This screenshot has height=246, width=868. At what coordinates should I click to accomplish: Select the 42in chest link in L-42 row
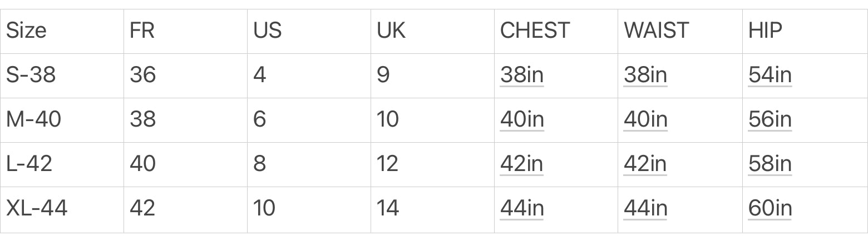click(x=521, y=164)
